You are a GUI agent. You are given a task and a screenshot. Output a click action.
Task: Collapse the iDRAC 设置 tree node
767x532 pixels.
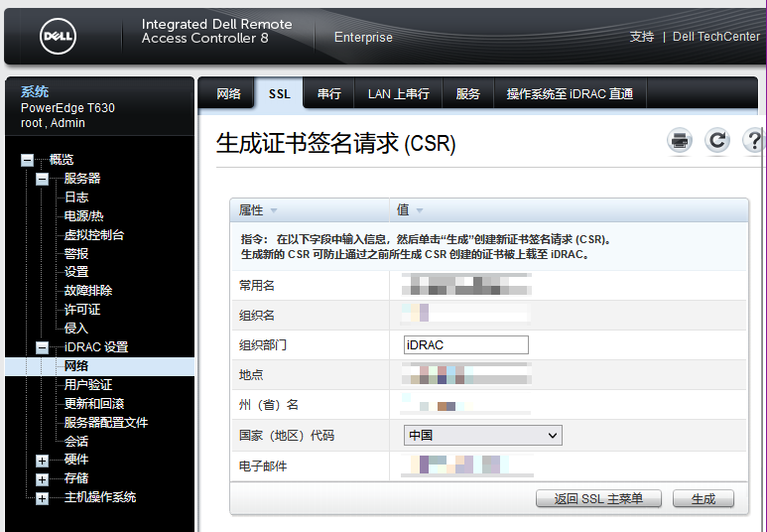(x=42, y=347)
